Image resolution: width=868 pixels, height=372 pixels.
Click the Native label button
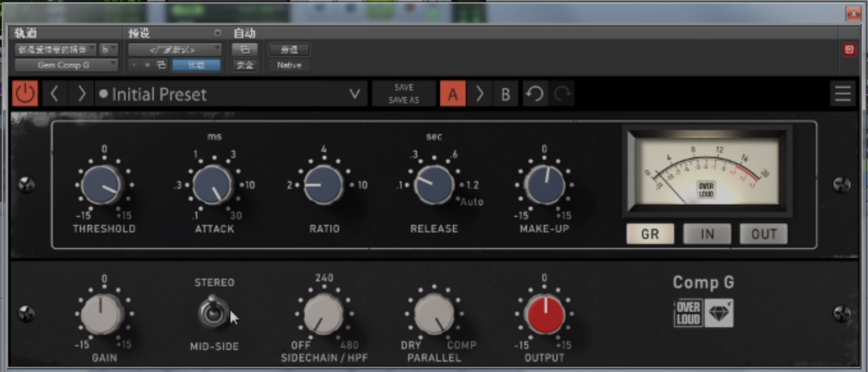coord(289,65)
